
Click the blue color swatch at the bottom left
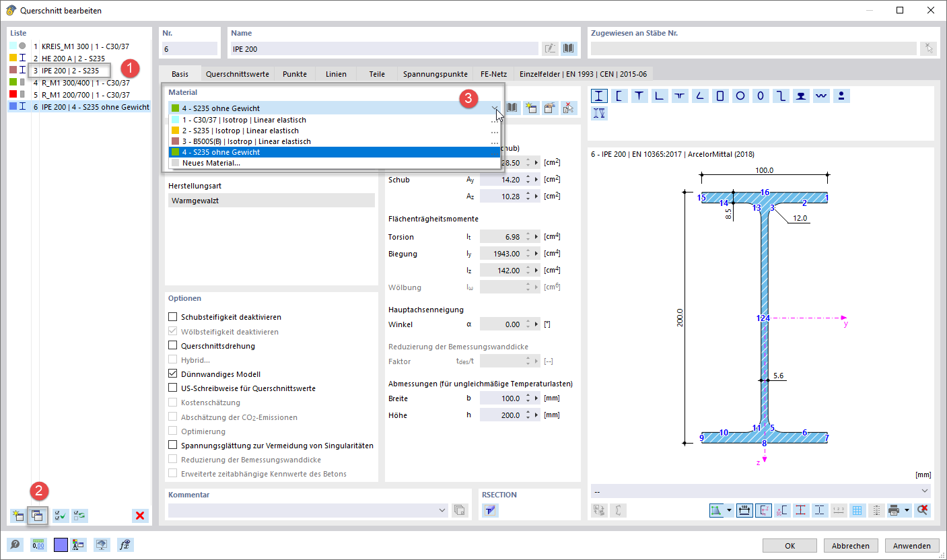tap(61, 545)
